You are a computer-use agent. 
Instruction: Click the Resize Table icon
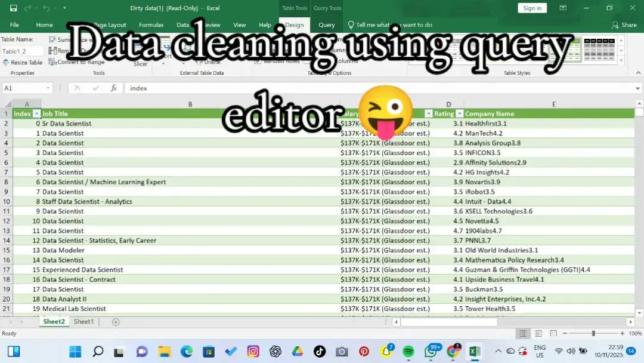coord(6,63)
